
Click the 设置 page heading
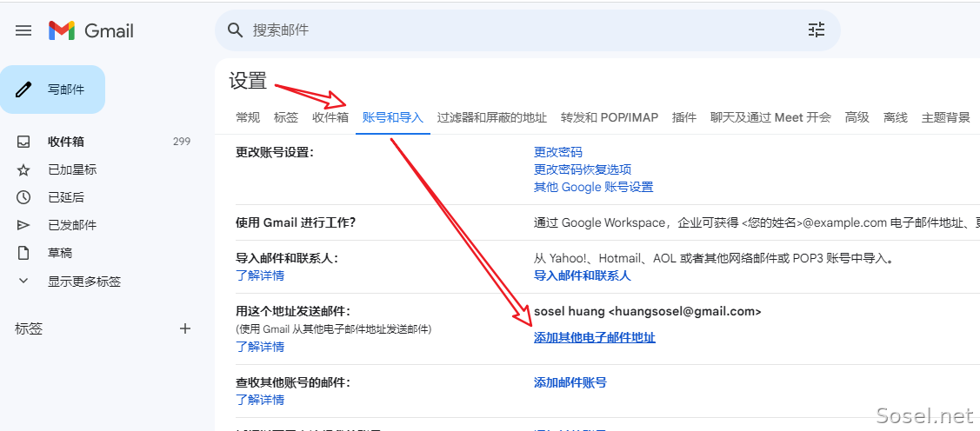click(x=248, y=81)
